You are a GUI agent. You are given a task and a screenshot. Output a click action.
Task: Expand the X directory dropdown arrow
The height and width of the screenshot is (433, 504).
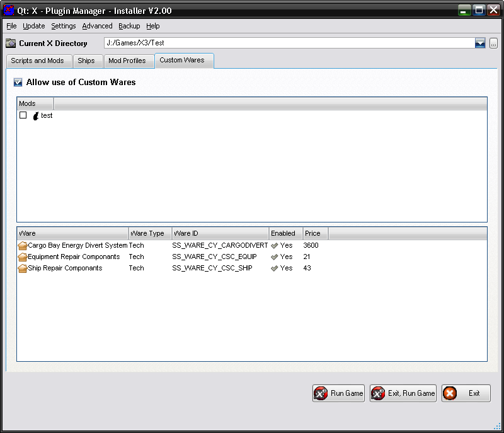pos(480,43)
